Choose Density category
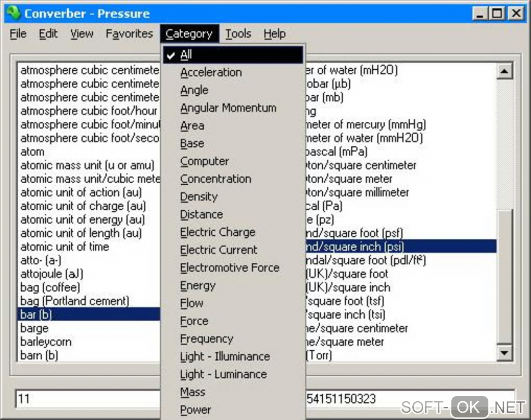This screenshot has height=420, width=531. (x=233, y=197)
